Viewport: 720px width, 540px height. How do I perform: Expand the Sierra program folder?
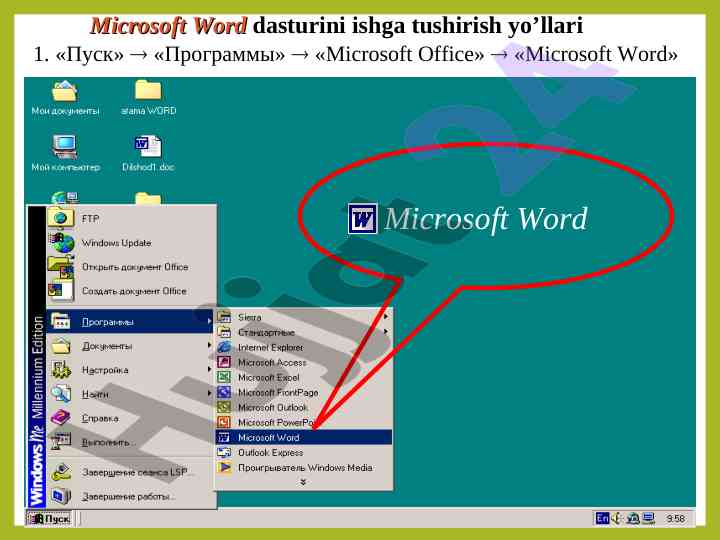(249, 317)
